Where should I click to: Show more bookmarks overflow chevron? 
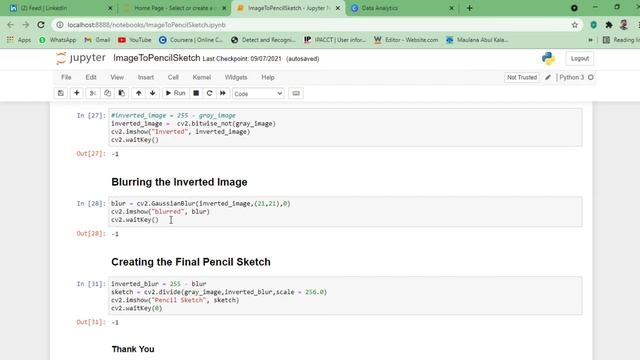coord(590,40)
